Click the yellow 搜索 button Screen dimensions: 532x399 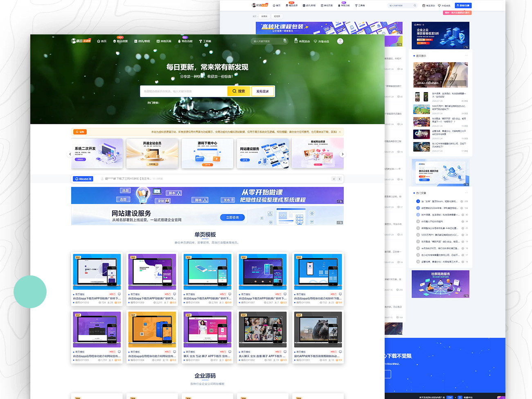[239, 91]
